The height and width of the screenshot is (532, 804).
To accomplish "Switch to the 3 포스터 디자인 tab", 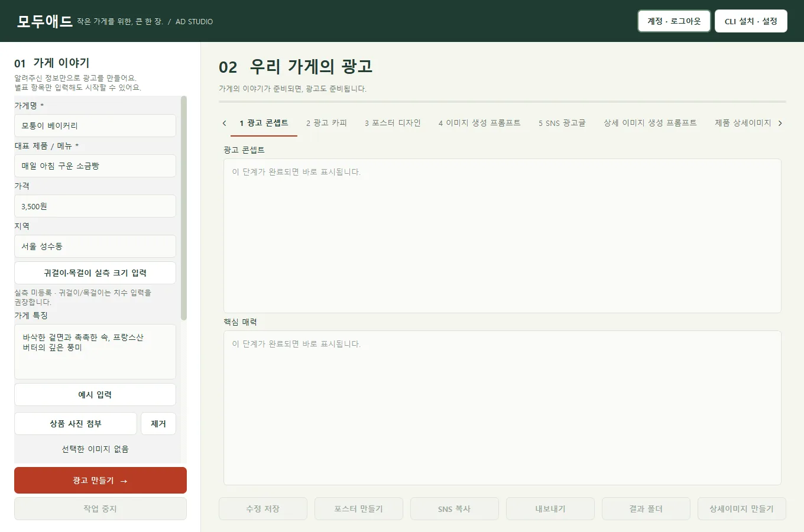I will tap(393, 123).
